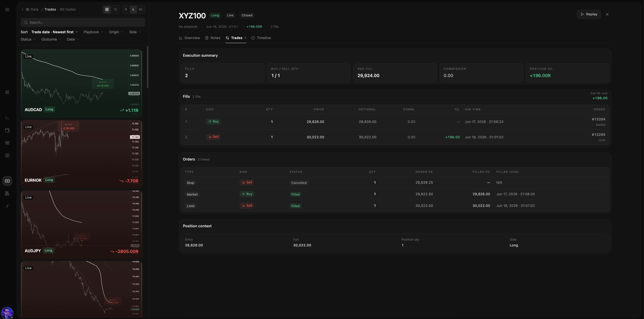644x319 pixels.
Task: Open the dashboard grid icon in sidebar
Action: 7,92
